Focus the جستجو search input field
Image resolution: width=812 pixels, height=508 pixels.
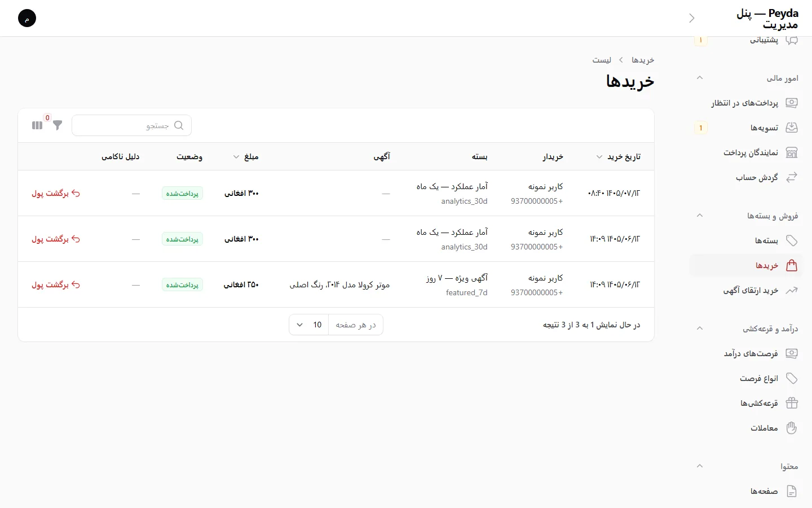pos(131,125)
